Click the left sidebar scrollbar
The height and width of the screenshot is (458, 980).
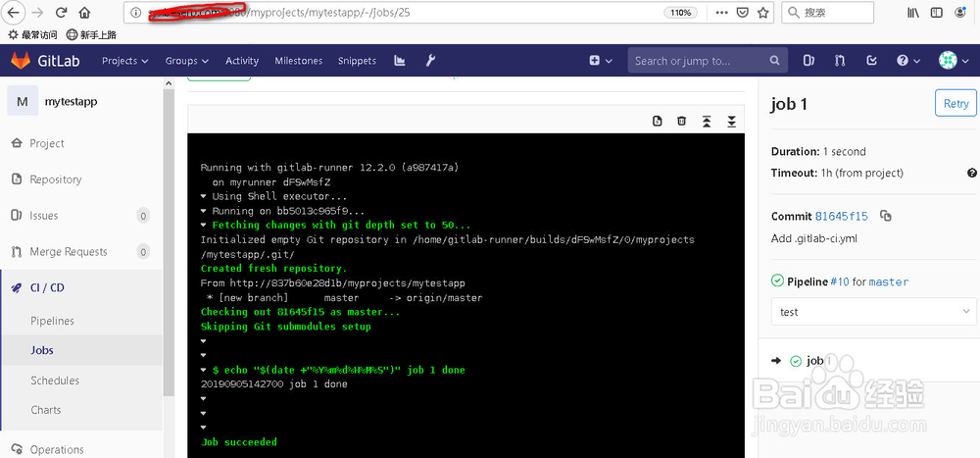coord(169,244)
